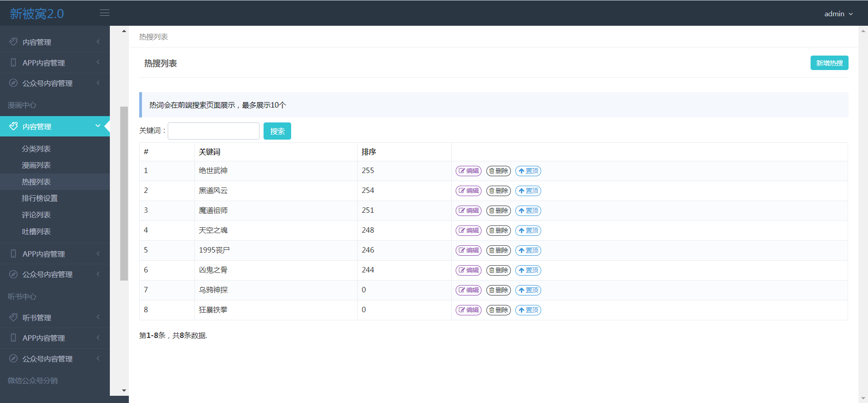The height and width of the screenshot is (403, 868).
Task: Expand APP内容管理 under 漫画中心 section
Action: [55, 254]
